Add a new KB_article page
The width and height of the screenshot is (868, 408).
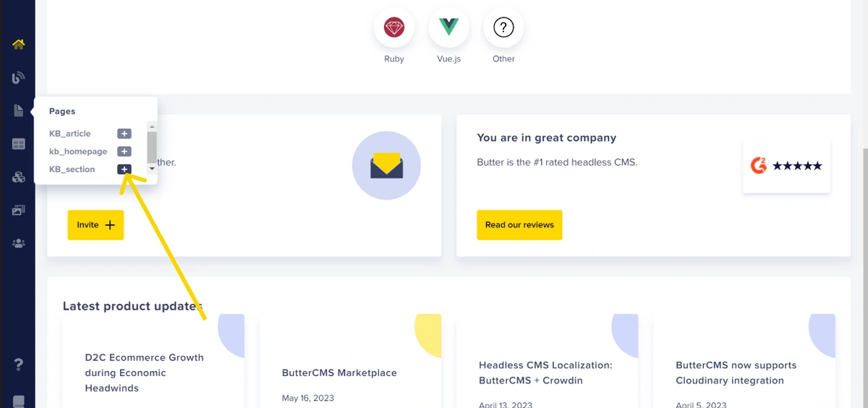[124, 134]
